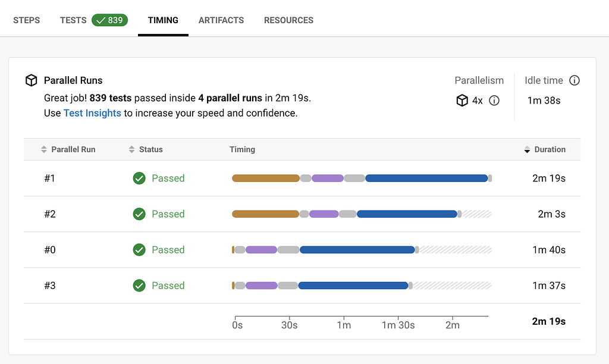Screen dimensions: 609x364
Task: Open the Test Insights link
Action: (92, 113)
